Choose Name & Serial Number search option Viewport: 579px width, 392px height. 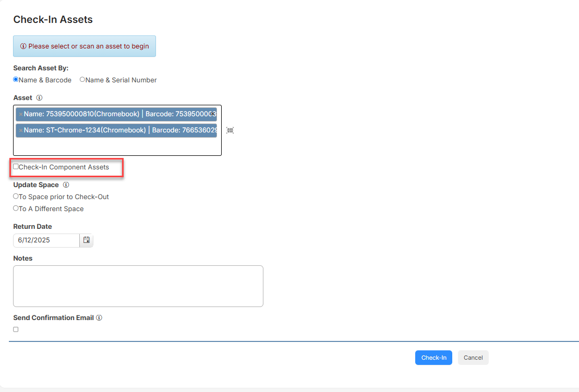pyautogui.click(x=82, y=80)
